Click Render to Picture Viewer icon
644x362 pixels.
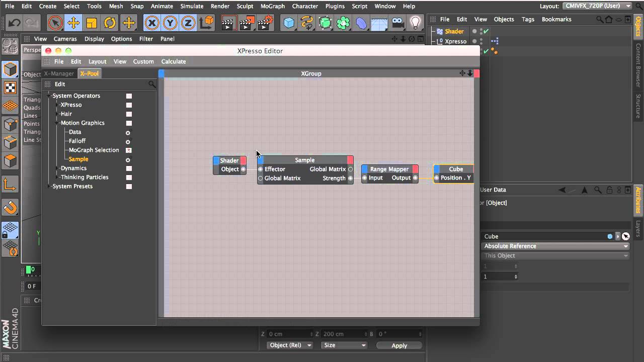pyautogui.click(x=247, y=23)
